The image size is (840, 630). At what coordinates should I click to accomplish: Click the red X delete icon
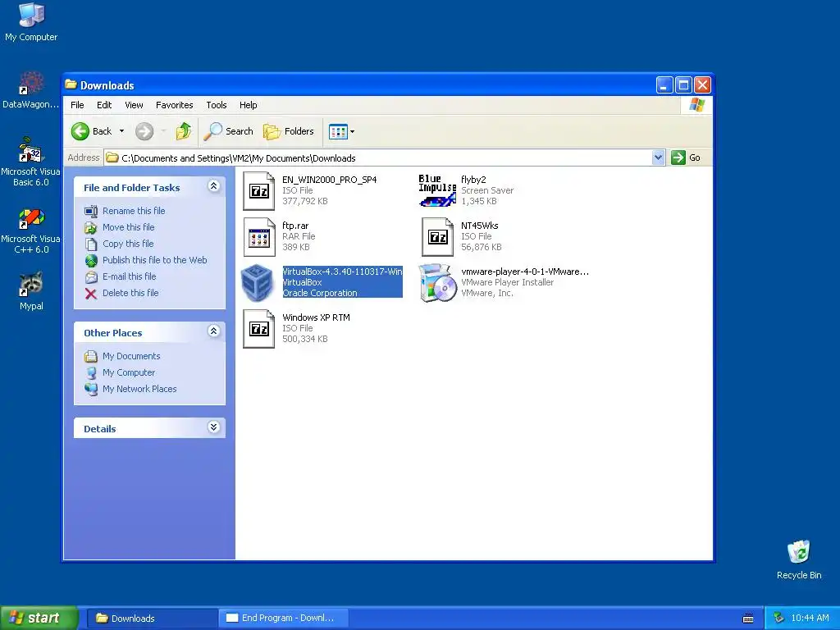(x=91, y=294)
